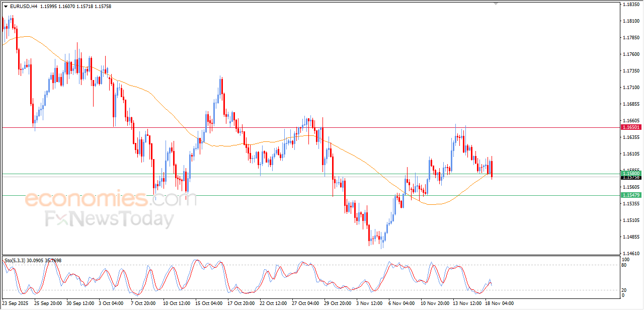Click the green 1.15479 price tag
Screen dimensions: 644x310
[631, 195]
